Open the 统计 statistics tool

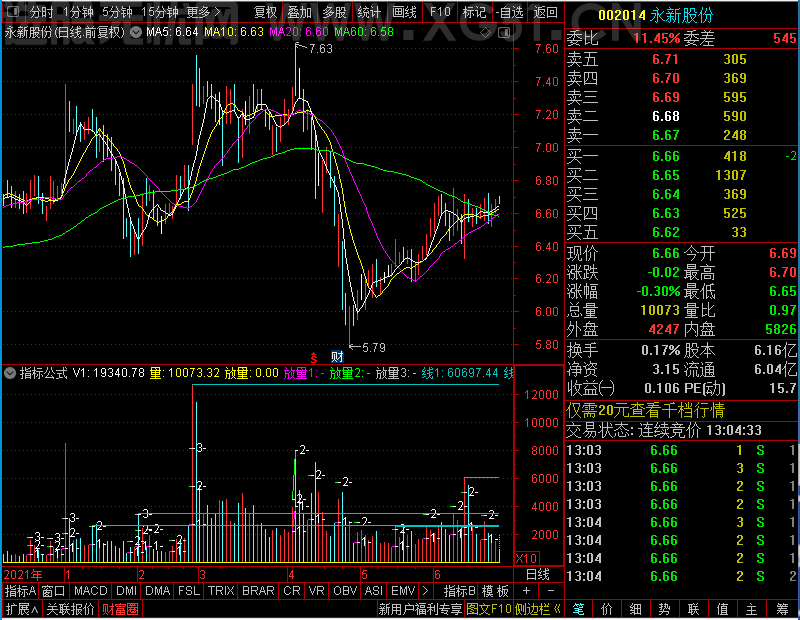coord(369,12)
